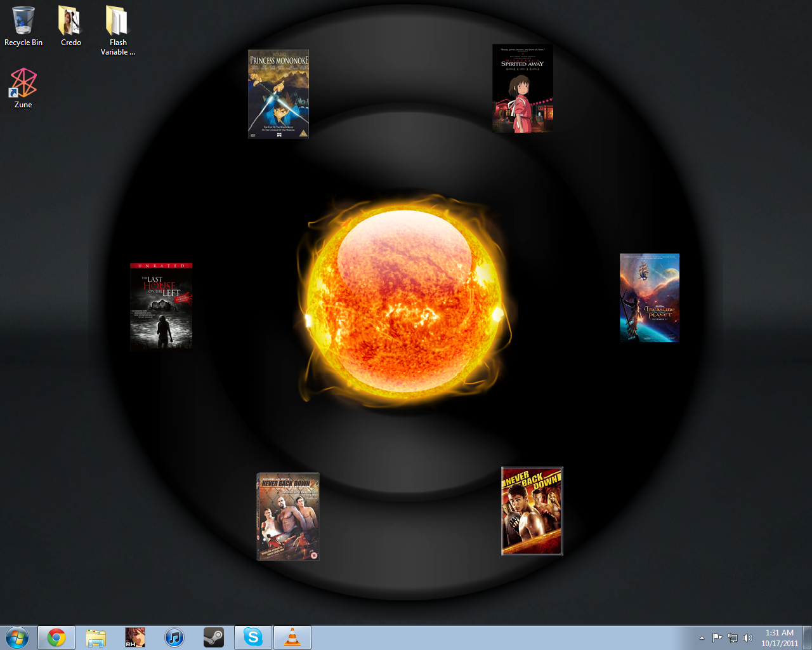Open Action Center flag icon in tray
Screen dimensions: 812x650
717,638
